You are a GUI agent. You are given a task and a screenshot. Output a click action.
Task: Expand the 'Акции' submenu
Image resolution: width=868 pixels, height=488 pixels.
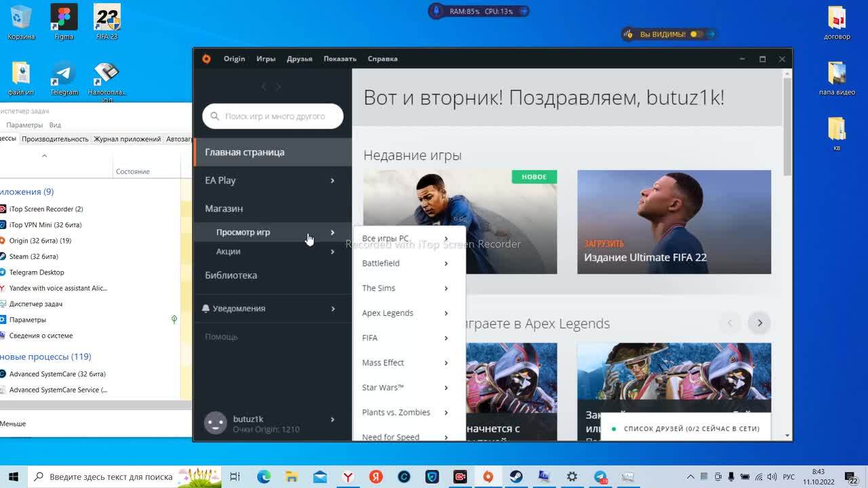(332, 251)
